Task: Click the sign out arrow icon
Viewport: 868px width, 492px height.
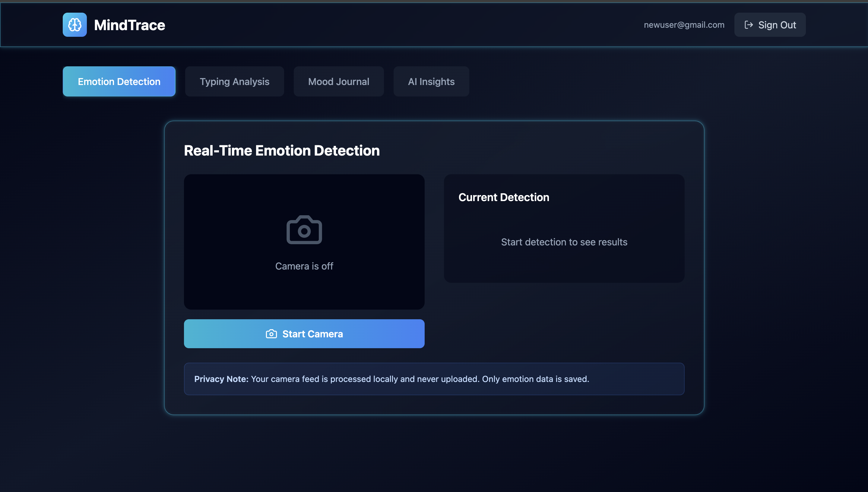Action: click(x=748, y=25)
